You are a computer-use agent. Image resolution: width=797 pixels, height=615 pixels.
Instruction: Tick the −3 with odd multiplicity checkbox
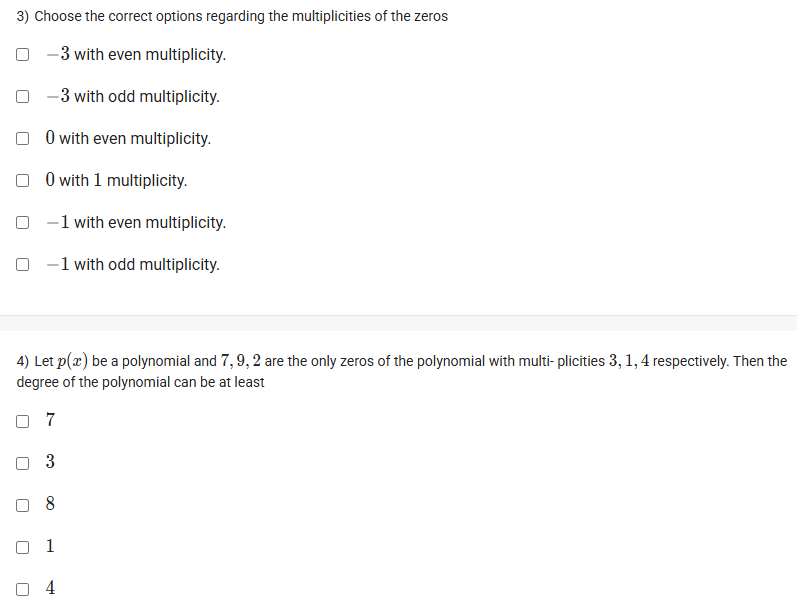tap(22, 97)
